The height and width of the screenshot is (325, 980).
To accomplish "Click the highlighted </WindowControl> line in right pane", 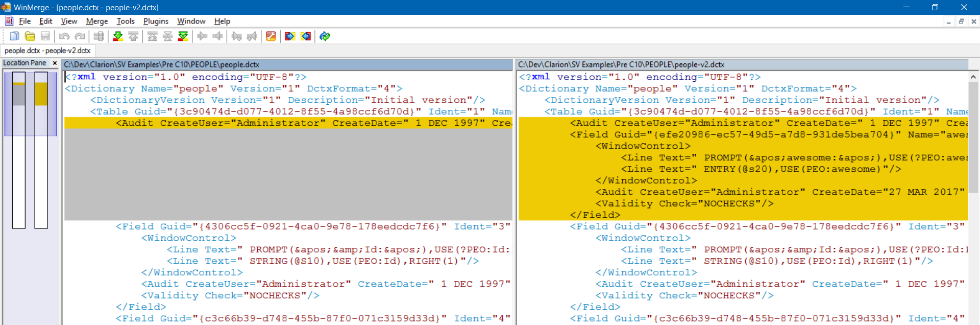I will 743,180.
